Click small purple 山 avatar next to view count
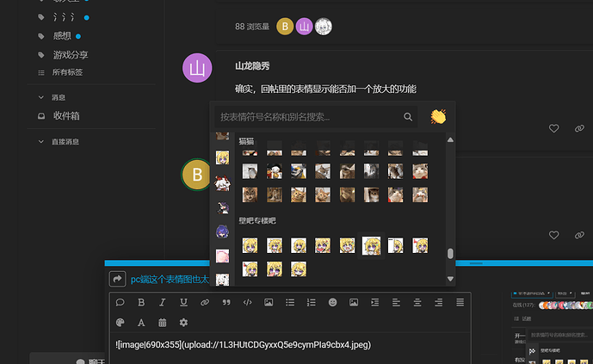The height and width of the screenshot is (364, 593). [x=304, y=27]
